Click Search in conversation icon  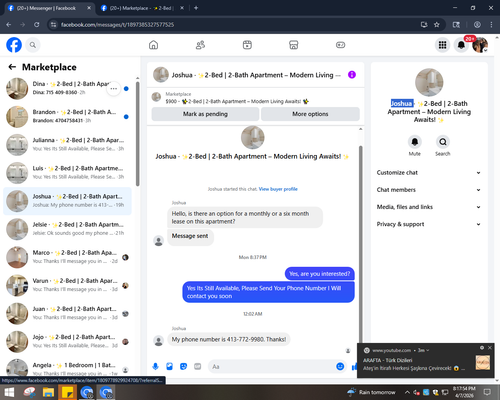point(443,142)
